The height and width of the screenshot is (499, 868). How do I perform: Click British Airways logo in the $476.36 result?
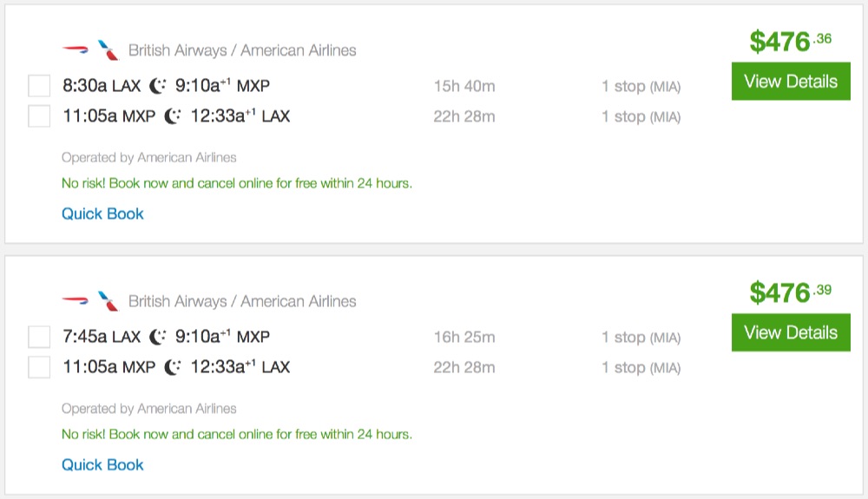coord(76,50)
